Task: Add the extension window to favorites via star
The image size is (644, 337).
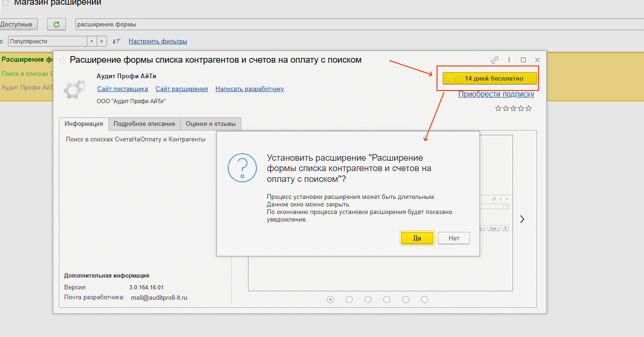Action: [62, 60]
